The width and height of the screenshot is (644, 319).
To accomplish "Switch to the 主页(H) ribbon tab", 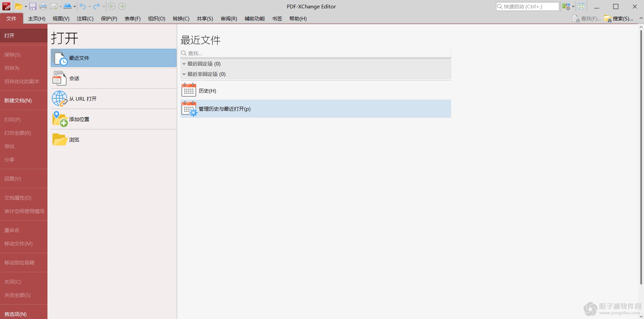I will [36, 18].
